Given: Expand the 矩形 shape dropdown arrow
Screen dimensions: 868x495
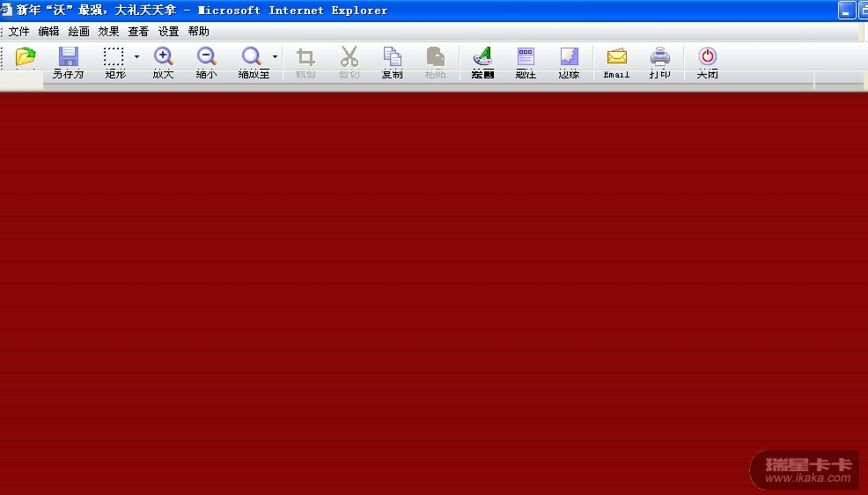Looking at the screenshot, I should click(x=136, y=56).
